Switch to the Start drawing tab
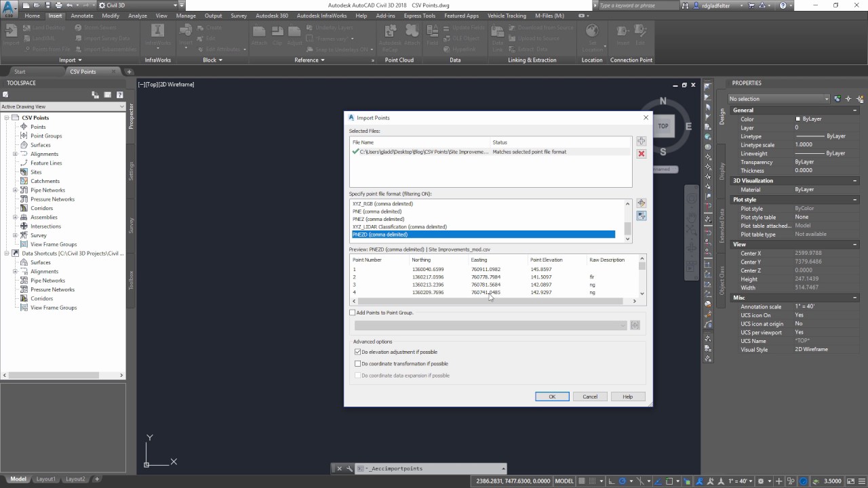868x488 pixels. (x=20, y=72)
